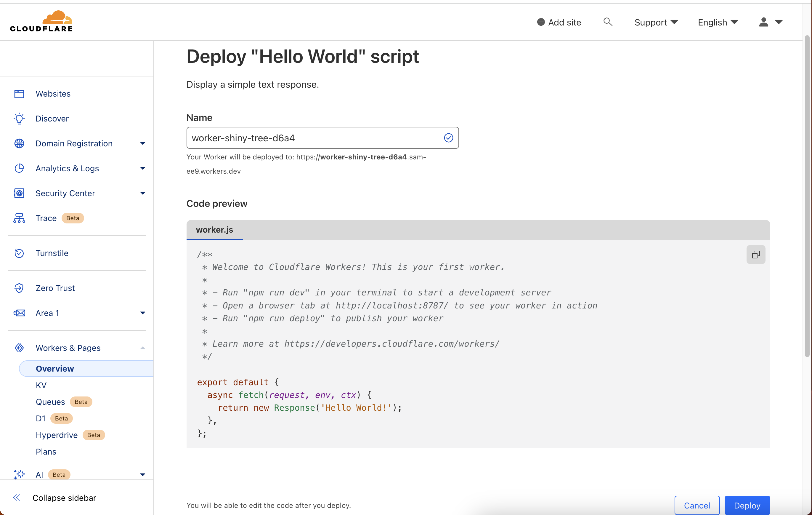Click the Domain Registration globe icon

tap(19, 143)
